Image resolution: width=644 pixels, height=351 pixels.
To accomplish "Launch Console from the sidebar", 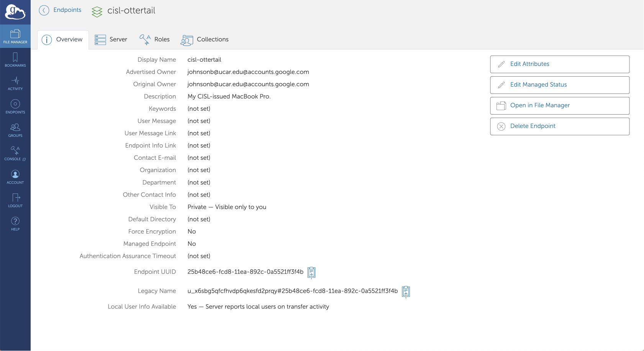I will tap(15, 153).
